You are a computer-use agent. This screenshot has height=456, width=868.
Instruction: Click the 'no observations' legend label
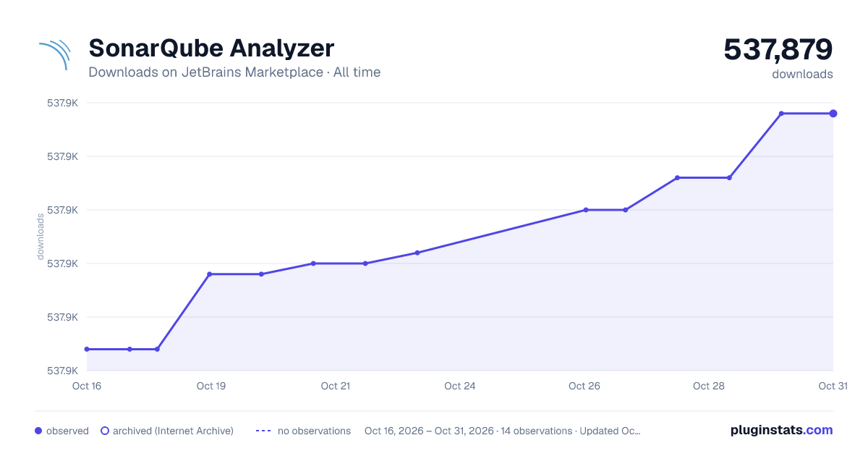(314, 431)
